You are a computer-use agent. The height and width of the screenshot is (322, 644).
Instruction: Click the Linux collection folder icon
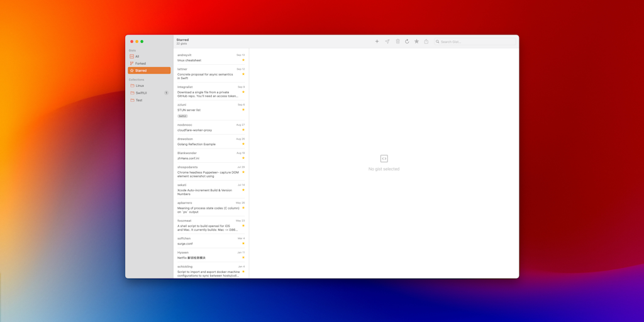pos(132,86)
